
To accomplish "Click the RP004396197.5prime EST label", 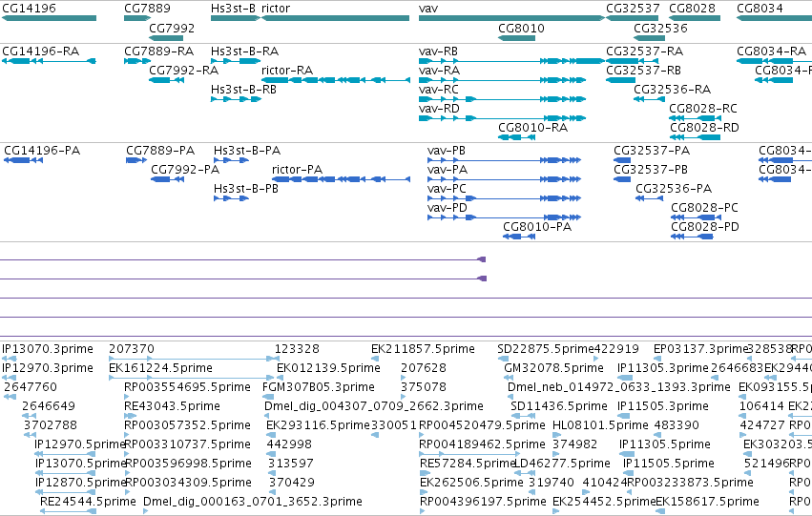I will coord(483,502).
